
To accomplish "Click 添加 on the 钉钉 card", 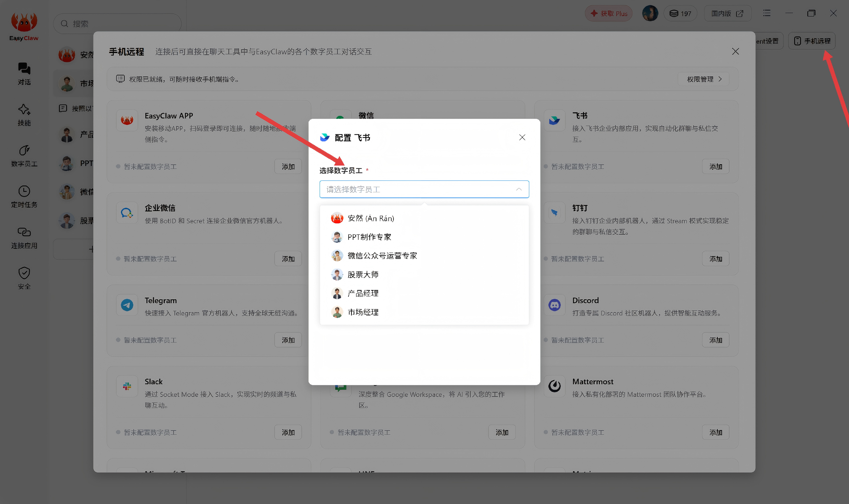I will (x=716, y=259).
